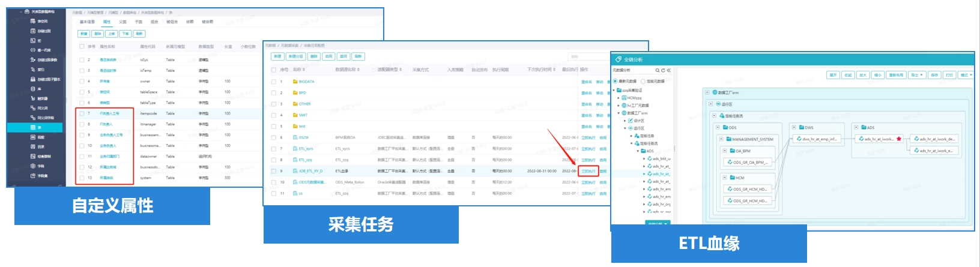Collapse the DWS group in lineage diagram

[794, 127]
